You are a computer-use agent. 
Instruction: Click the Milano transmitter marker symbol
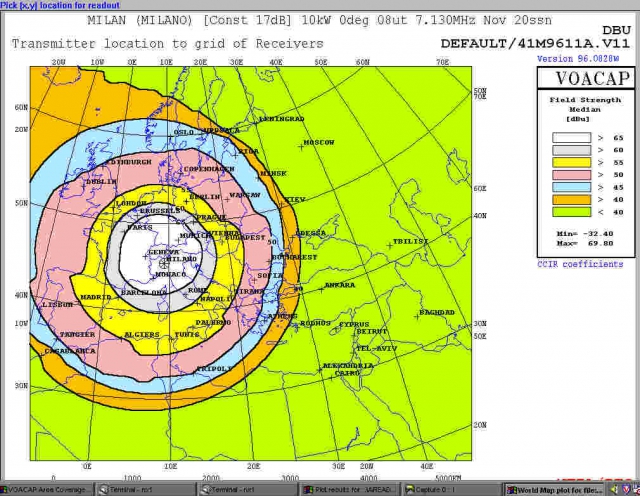(x=164, y=263)
